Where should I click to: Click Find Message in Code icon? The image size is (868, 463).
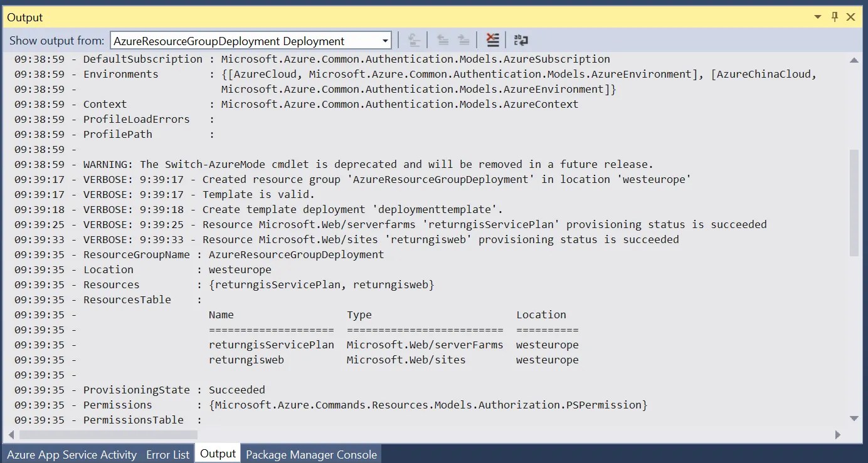414,41
